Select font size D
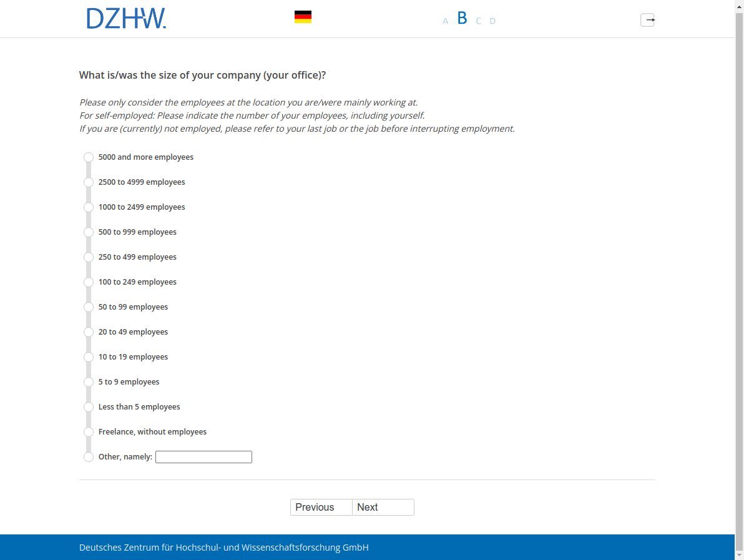The width and height of the screenshot is (744, 560). tap(492, 21)
